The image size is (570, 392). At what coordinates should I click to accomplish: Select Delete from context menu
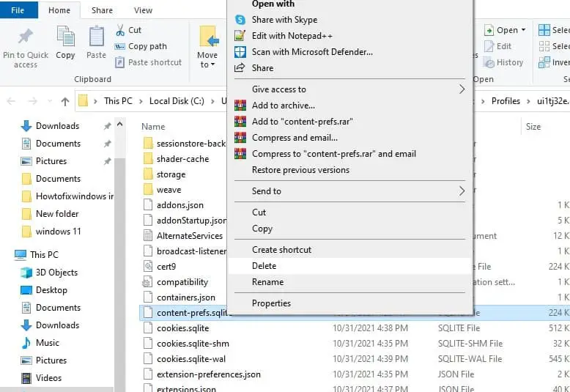[264, 266]
